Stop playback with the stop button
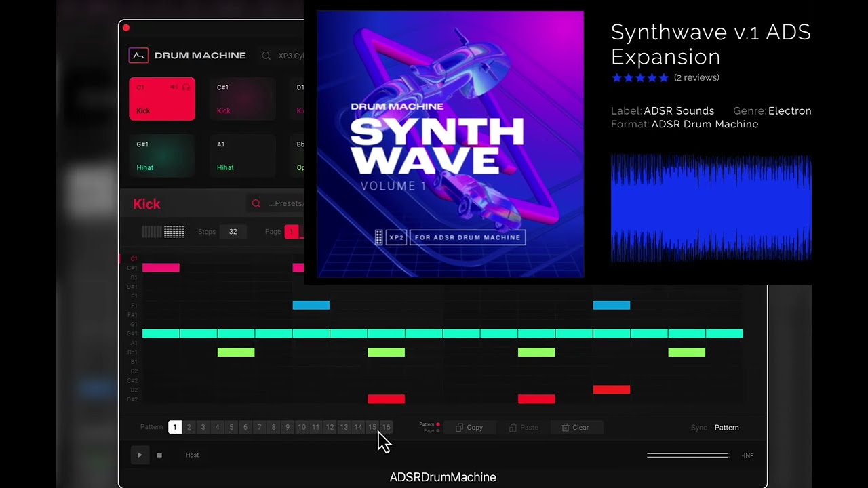Screen dimensions: 868x488 [159, 455]
